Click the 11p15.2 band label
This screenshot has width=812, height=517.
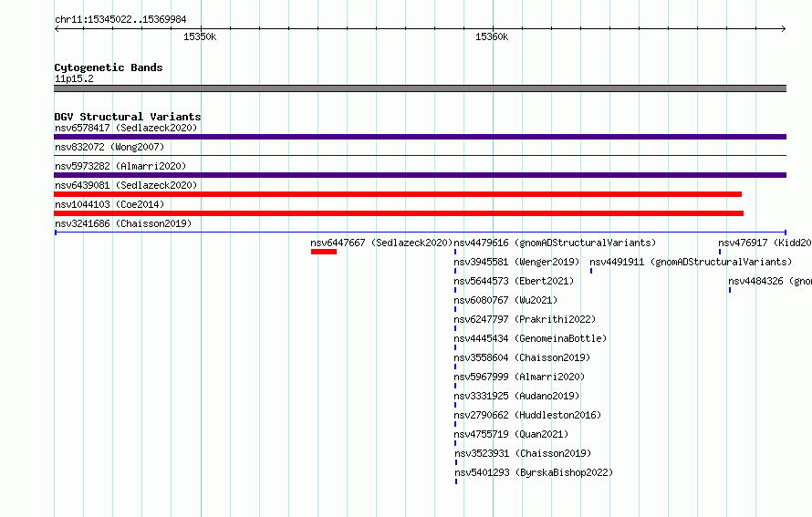click(74, 78)
